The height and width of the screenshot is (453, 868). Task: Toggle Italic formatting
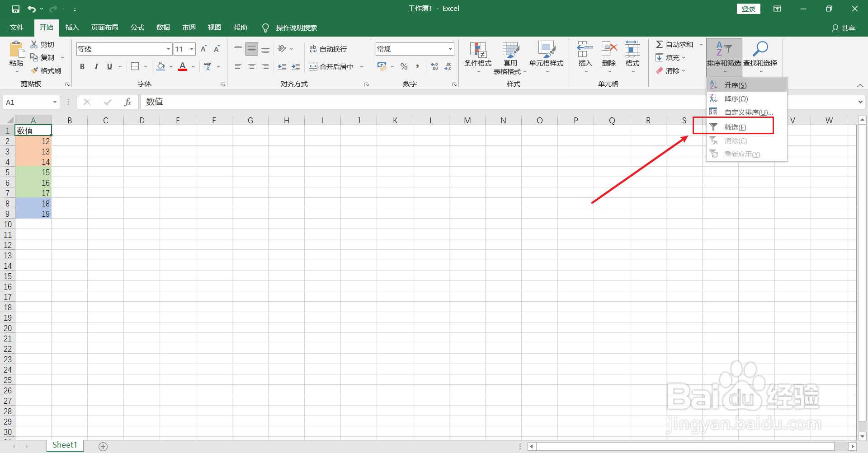pyautogui.click(x=96, y=66)
